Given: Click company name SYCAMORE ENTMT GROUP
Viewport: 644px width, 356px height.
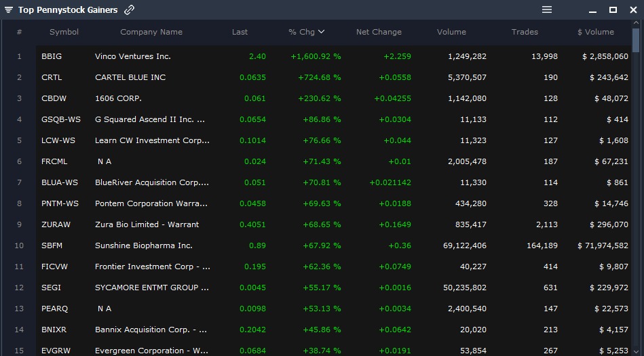Looking at the screenshot, I should pyautogui.click(x=152, y=288).
